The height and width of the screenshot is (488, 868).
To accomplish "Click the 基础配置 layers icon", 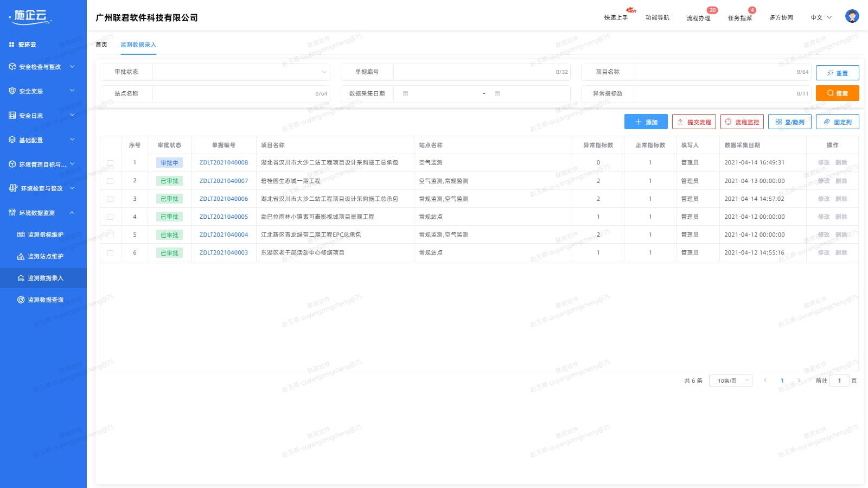I will point(12,140).
